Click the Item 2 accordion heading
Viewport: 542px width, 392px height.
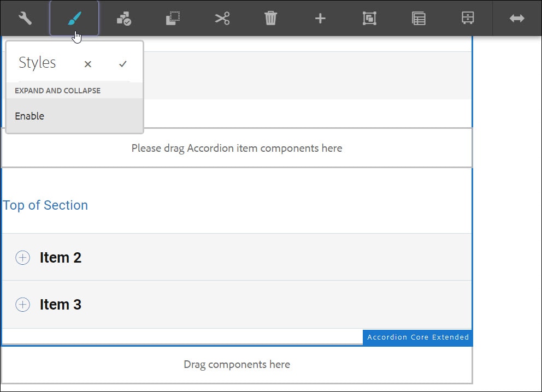coord(61,257)
